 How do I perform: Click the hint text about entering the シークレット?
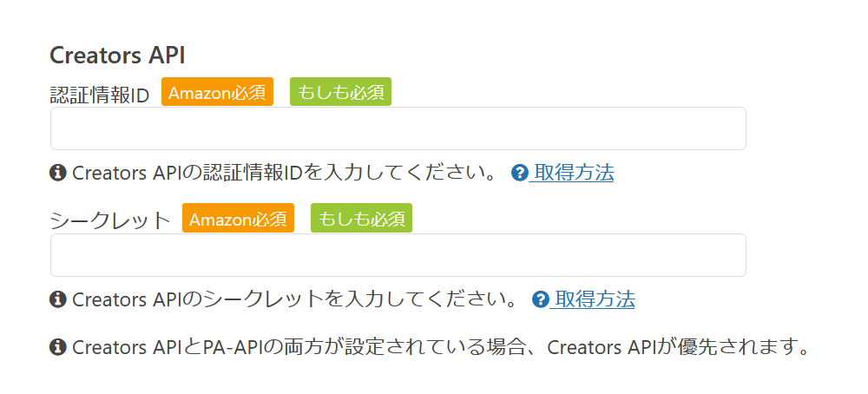295,299
